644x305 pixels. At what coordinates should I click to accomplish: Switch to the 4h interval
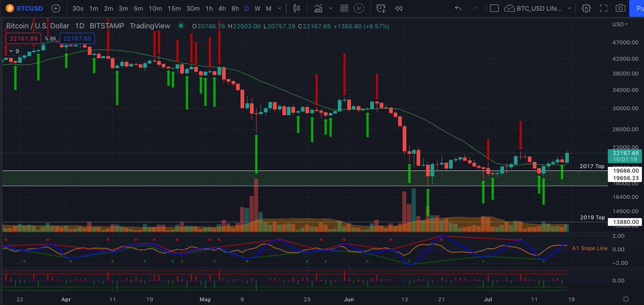(222, 9)
